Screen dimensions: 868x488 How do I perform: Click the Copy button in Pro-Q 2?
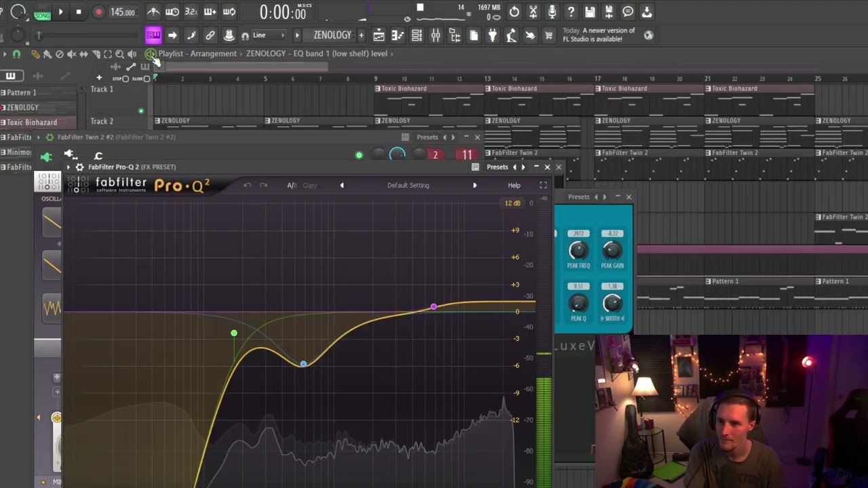(310, 185)
